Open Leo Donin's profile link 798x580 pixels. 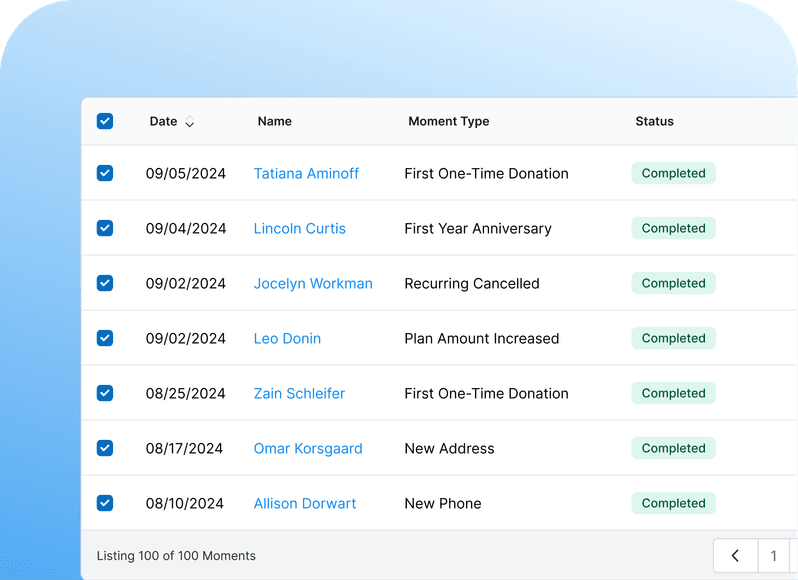click(287, 338)
